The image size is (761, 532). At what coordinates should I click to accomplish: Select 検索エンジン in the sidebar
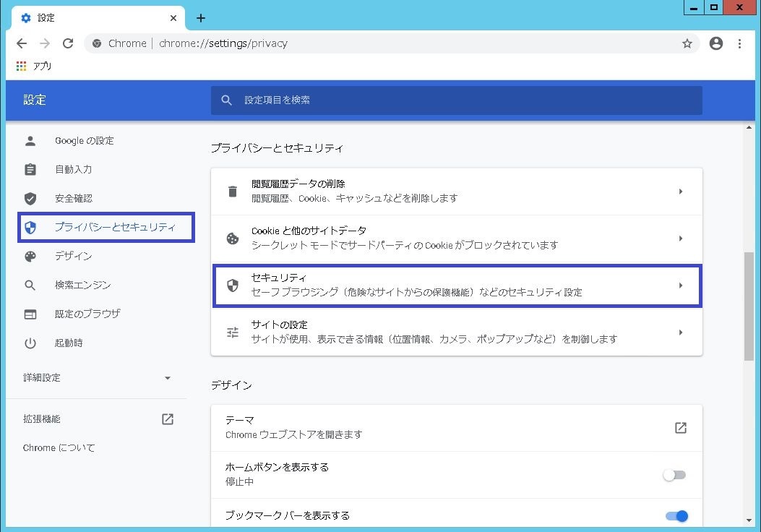tap(82, 285)
